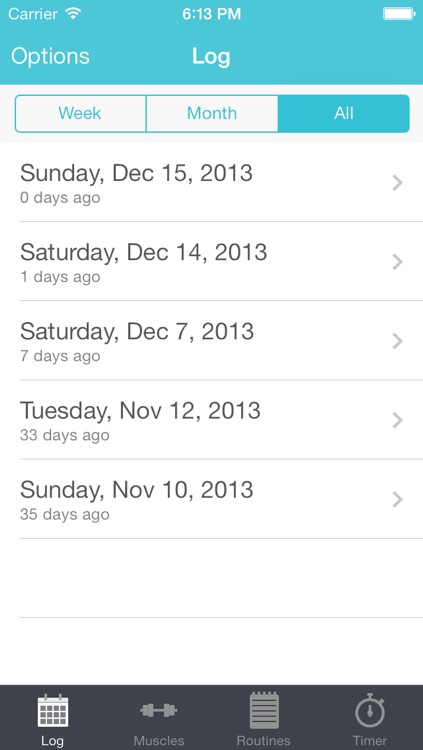The image size is (423, 750).
Task: Expand Sunday, Nov 10 entry chevron
Action: pyautogui.click(x=398, y=499)
